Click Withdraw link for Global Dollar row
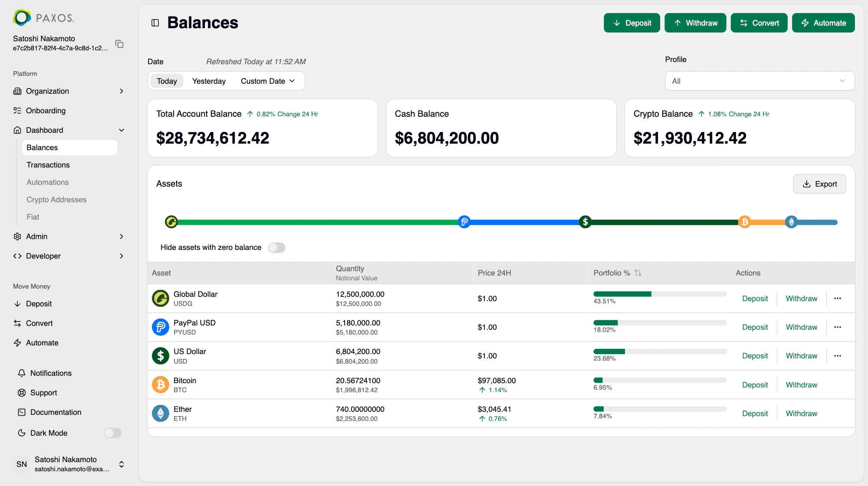Screen dimensions: 868x486 pyautogui.click(x=801, y=299)
